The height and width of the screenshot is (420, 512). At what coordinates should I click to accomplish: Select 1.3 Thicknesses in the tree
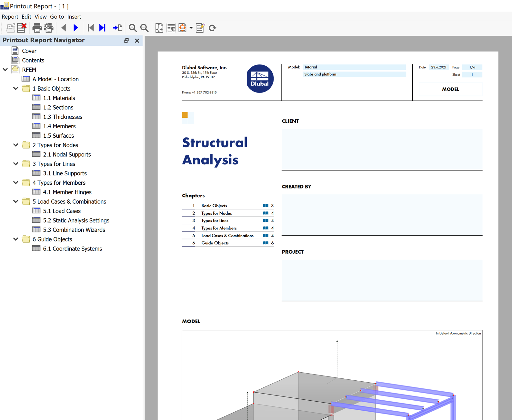point(63,117)
